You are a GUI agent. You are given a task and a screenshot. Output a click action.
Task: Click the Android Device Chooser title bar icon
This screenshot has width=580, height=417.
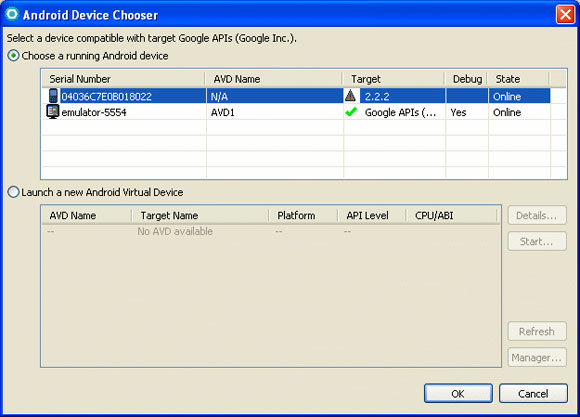(x=12, y=14)
